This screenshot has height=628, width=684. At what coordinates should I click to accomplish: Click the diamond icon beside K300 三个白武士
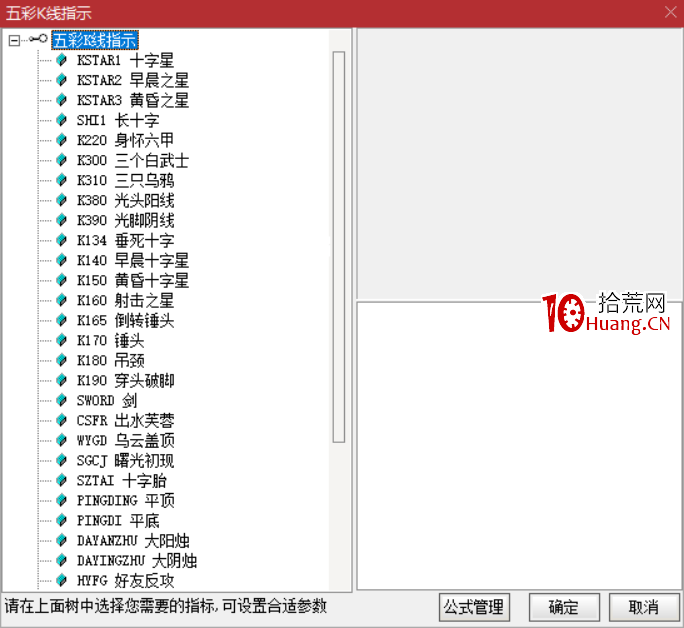[62, 160]
